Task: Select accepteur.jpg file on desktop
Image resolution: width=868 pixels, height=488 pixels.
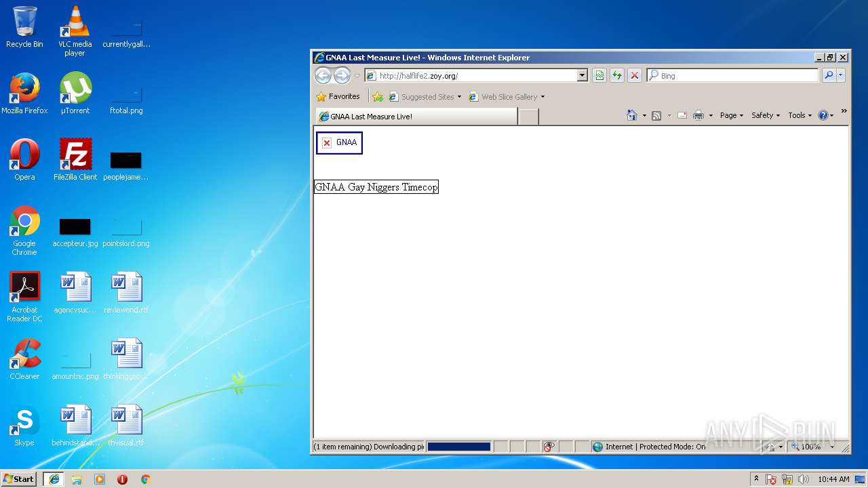Action: (75, 231)
